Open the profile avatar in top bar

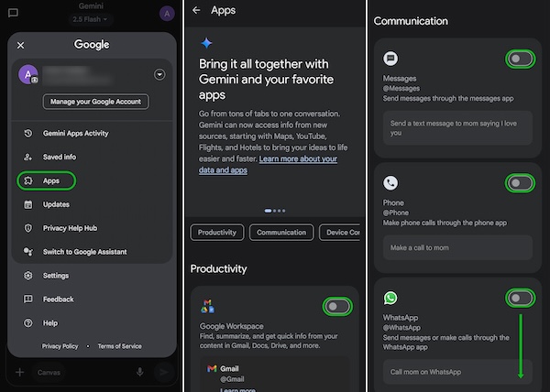pos(166,13)
